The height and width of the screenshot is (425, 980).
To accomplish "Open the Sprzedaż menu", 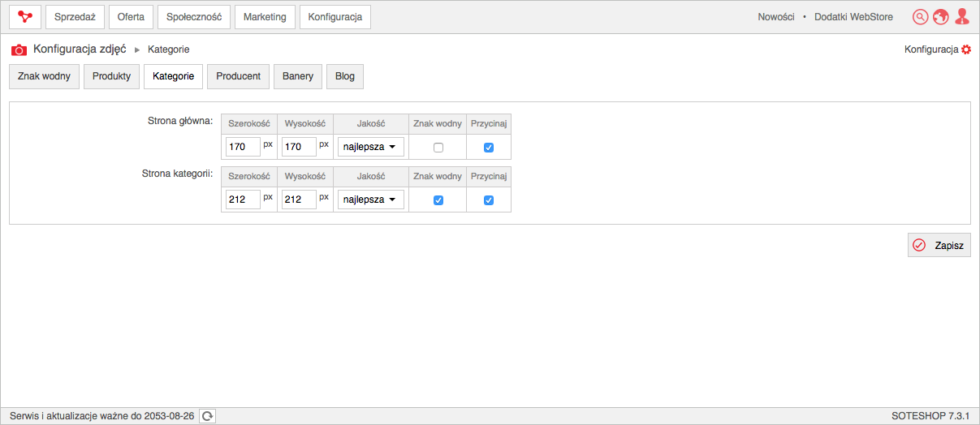I will click(75, 17).
